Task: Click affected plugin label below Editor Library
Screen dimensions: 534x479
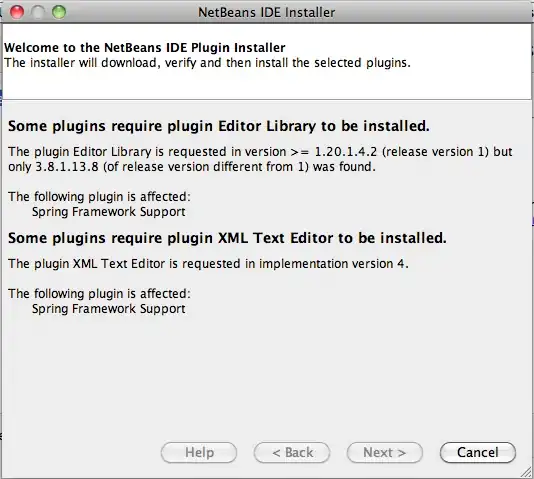Action: [x=99, y=196]
